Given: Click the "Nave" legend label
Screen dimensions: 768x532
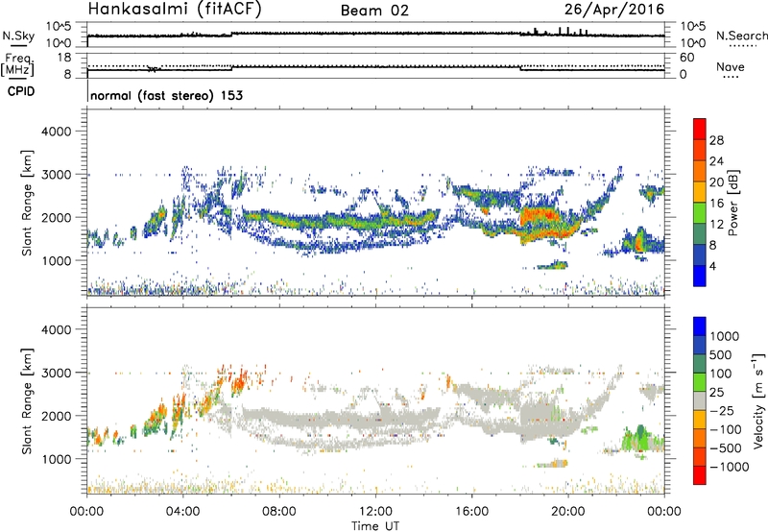Looking at the screenshot, I should [731, 67].
